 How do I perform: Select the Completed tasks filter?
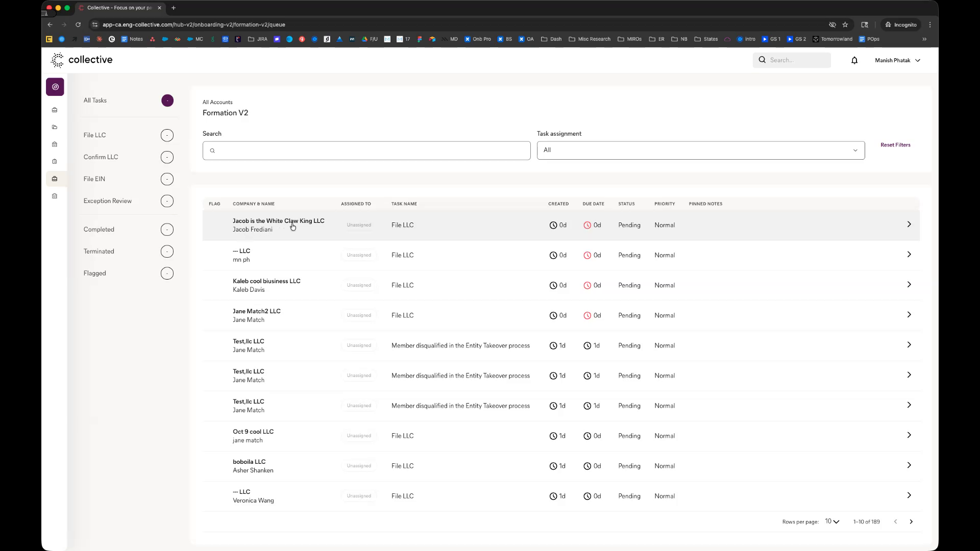click(x=99, y=230)
